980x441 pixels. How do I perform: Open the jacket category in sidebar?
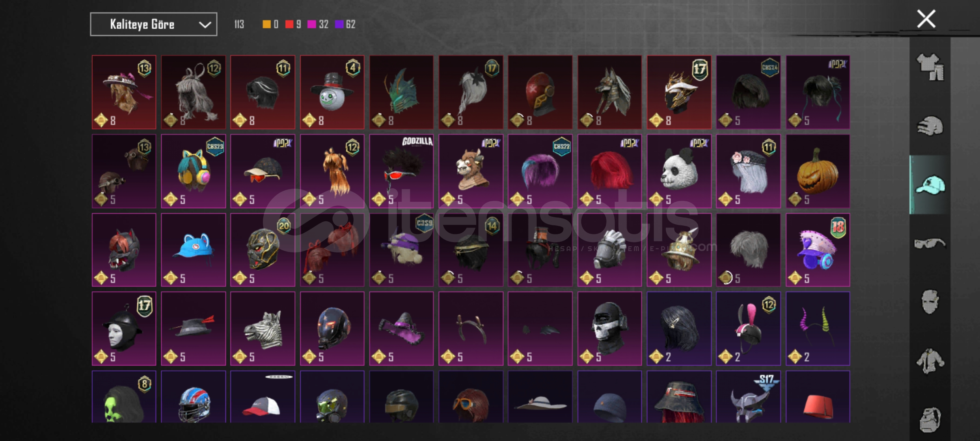point(930,361)
